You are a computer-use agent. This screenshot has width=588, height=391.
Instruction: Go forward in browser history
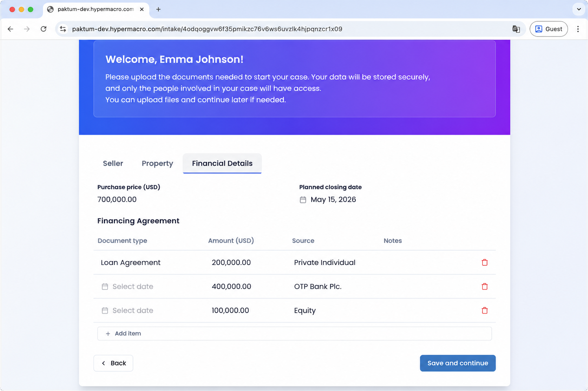[x=27, y=29]
